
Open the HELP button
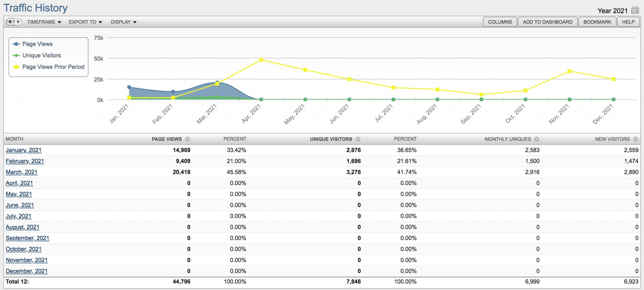pyautogui.click(x=628, y=22)
